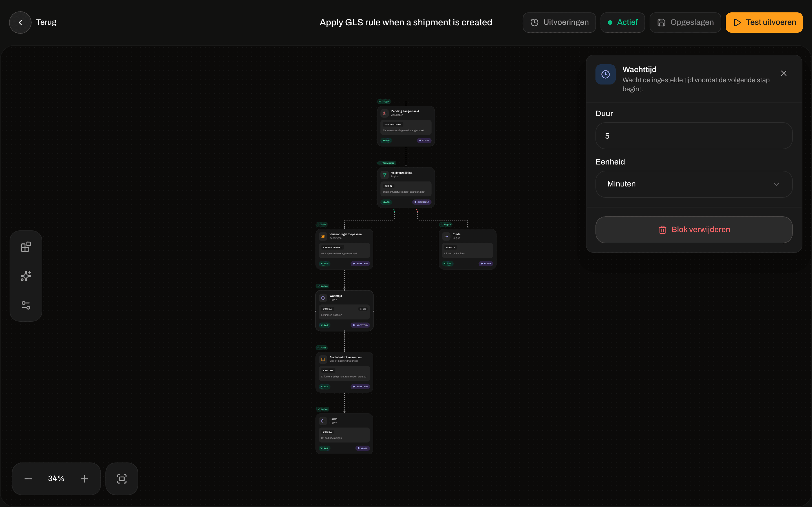The height and width of the screenshot is (507, 812).
Task: Click the Opgeslagen save button
Action: [x=685, y=23]
